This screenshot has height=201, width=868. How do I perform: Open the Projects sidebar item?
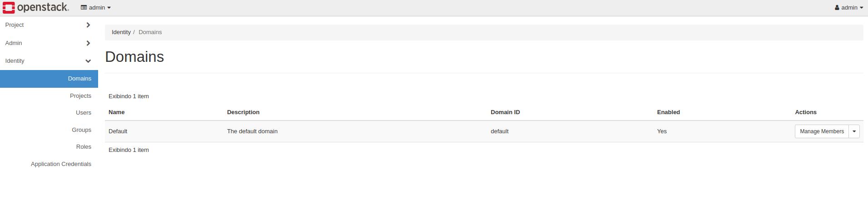[80, 96]
